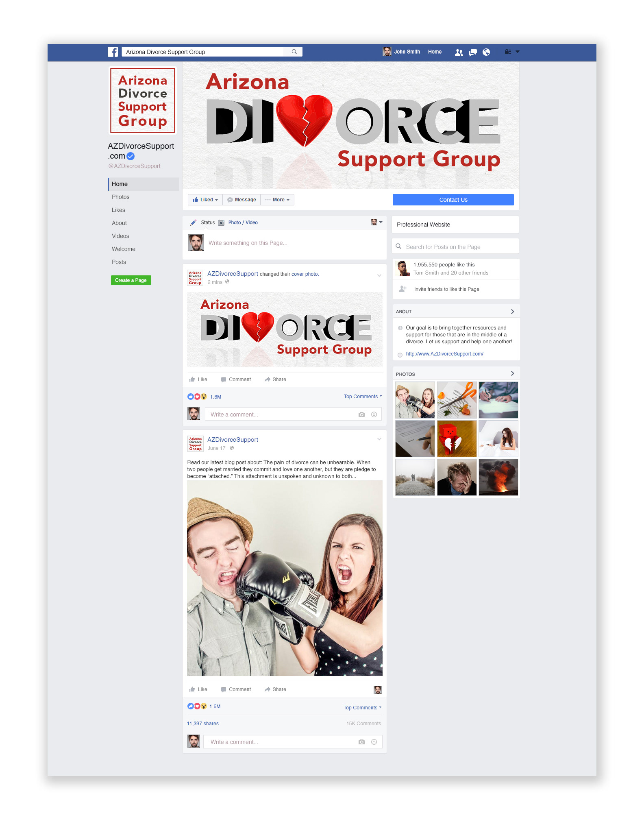644x820 pixels.
Task: Open the More dropdown below cover
Action: click(277, 200)
